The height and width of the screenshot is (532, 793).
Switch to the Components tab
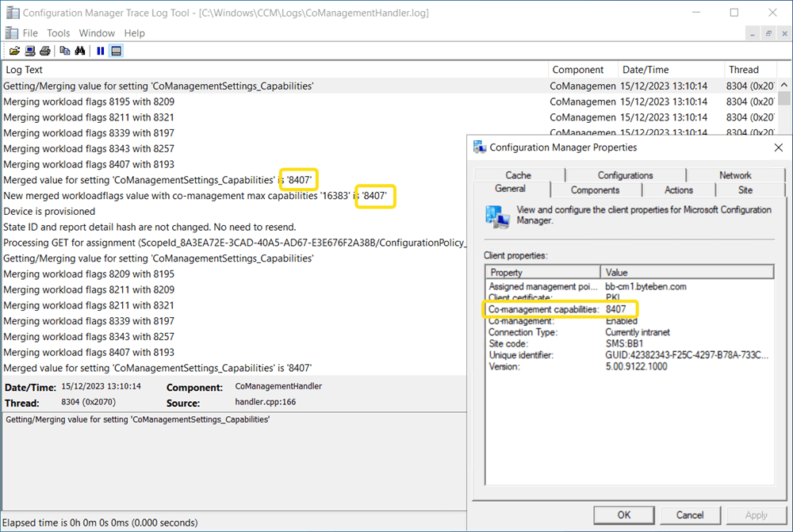point(596,189)
